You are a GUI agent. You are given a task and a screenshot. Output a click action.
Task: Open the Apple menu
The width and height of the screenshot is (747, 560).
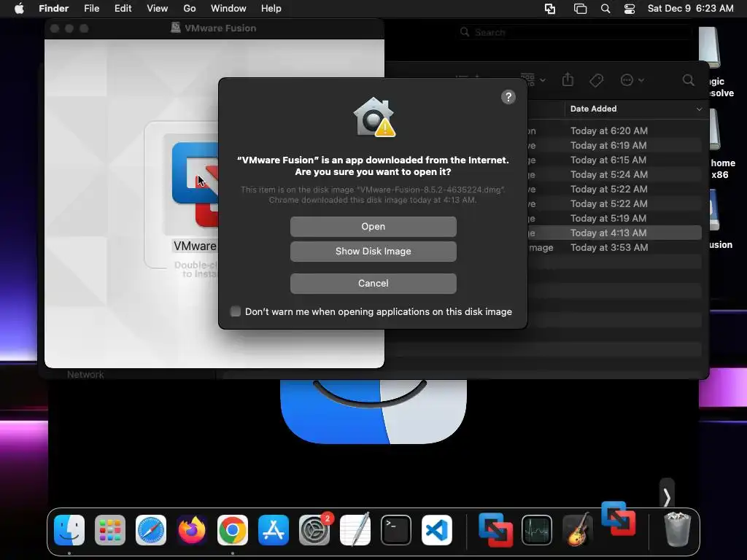tap(19, 9)
